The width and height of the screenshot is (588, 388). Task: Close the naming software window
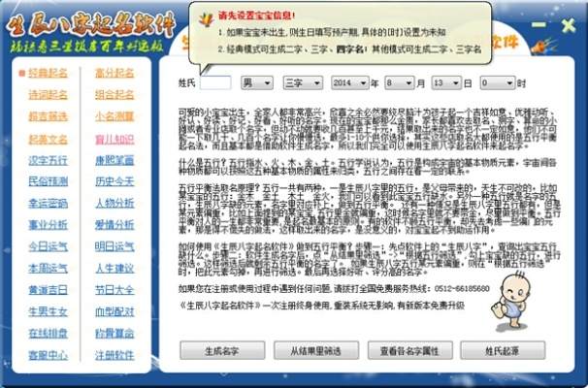coord(569,25)
